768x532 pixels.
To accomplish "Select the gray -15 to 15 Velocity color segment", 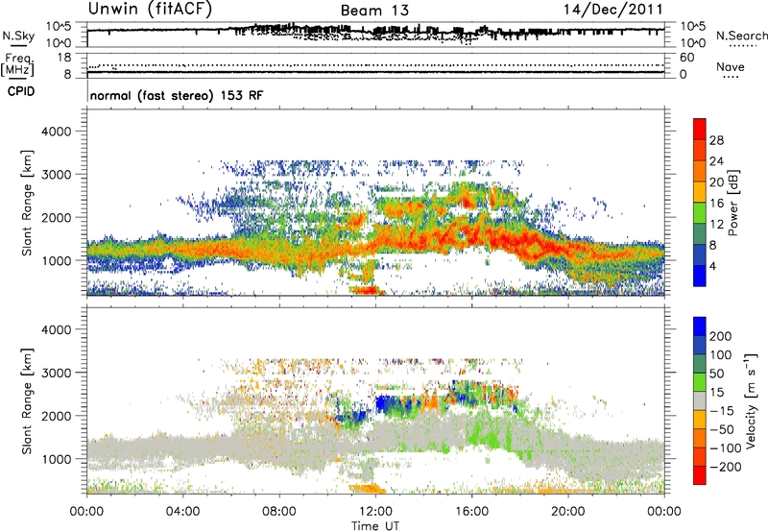I will tap(700, 401).
